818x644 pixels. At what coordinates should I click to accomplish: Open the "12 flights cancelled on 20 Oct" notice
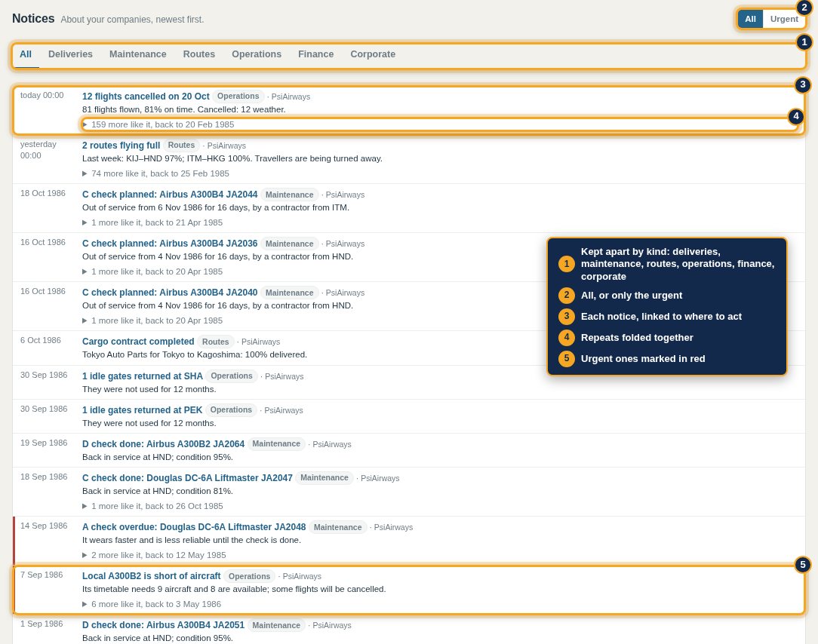pyautogui.click(x=146, y=97)
